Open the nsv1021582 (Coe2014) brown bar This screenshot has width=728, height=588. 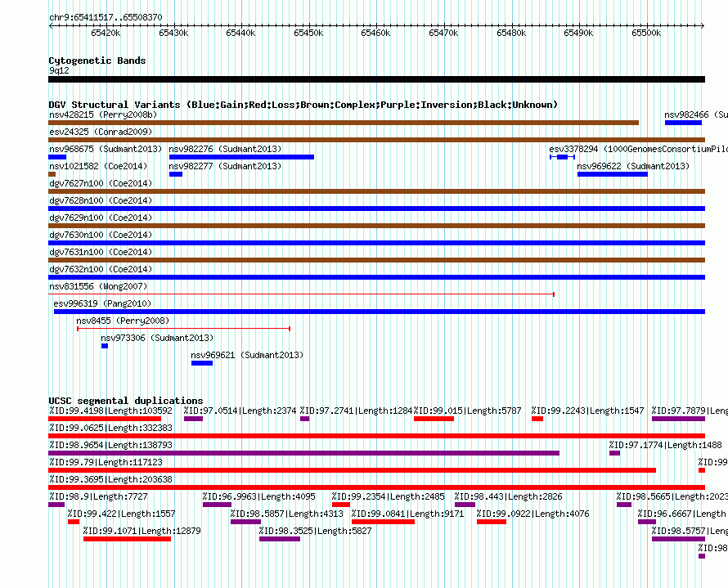pyautogui.click(x=52, y=174)
